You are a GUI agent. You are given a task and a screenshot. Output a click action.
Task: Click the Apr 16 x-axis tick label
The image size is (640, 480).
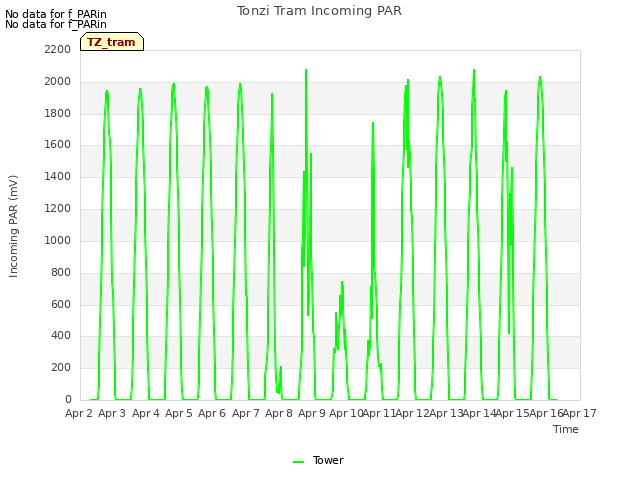[x=546, y=413]
